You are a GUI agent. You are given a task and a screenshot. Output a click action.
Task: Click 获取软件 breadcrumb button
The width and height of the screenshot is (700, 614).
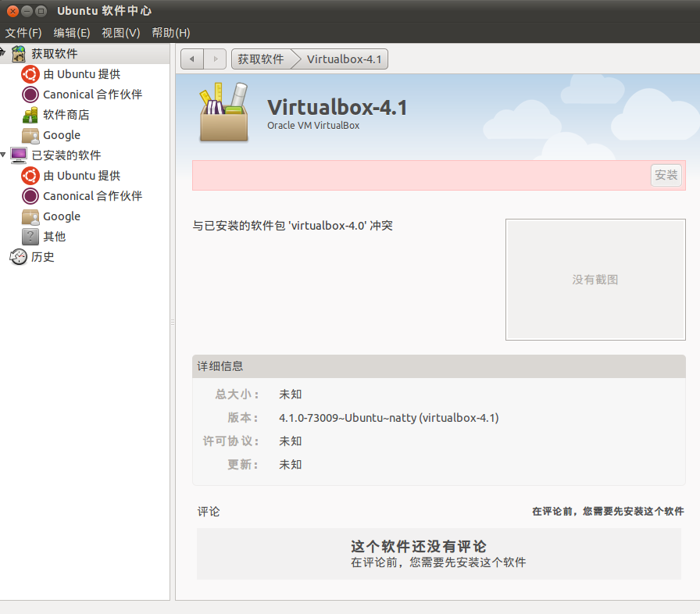click(261, 59)
